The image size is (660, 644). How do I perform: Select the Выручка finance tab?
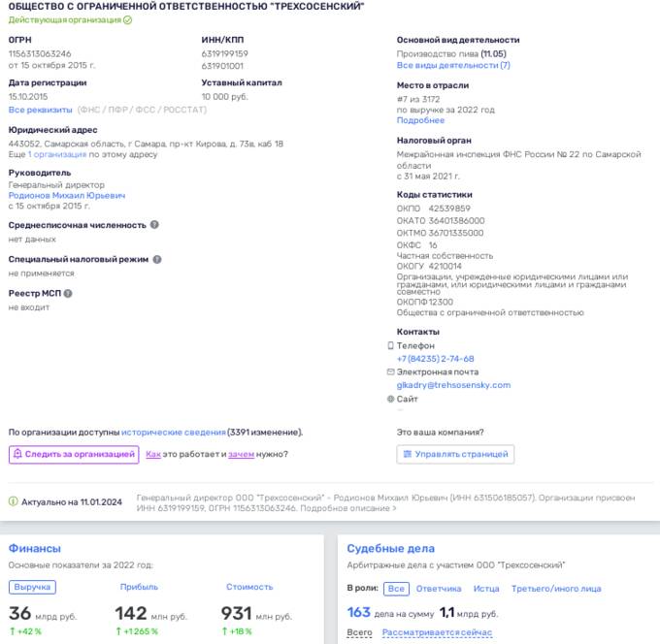tap(33, 588)
